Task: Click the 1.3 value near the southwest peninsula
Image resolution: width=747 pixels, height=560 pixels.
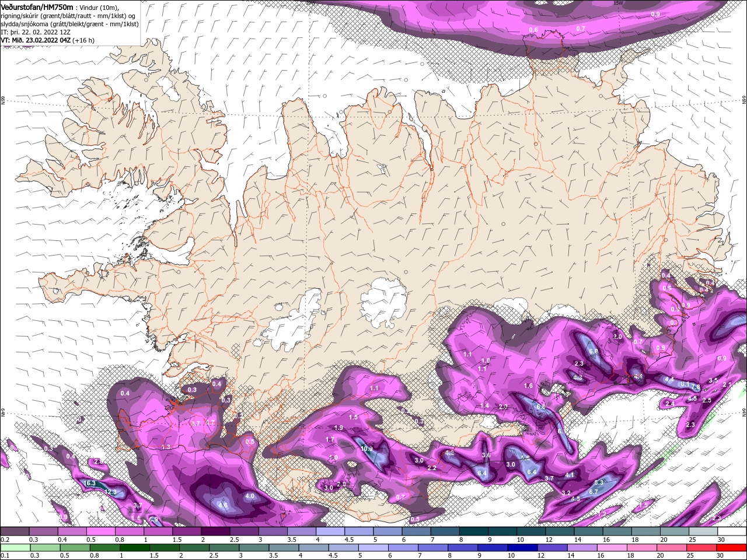Action: click(x=166, y=447)
